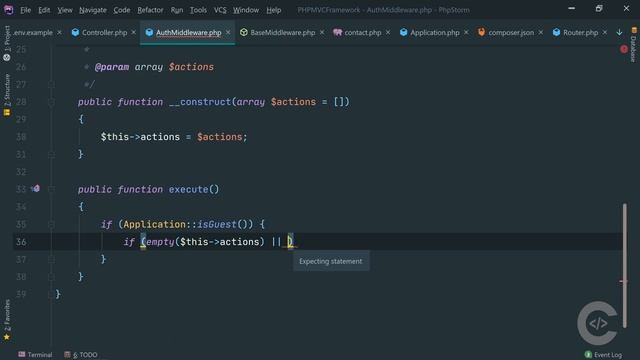Image resolution: width=640 pixels, height=360 pixels.
Task: Click the contact.php elephant file icon
Action: (x=337, y=32)
